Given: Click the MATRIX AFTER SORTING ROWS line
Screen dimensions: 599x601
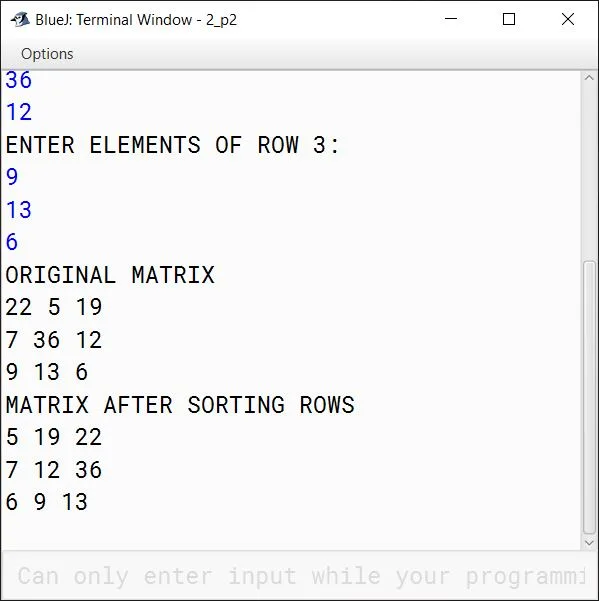Looking at the screenshot, I should tap(180, 405).
